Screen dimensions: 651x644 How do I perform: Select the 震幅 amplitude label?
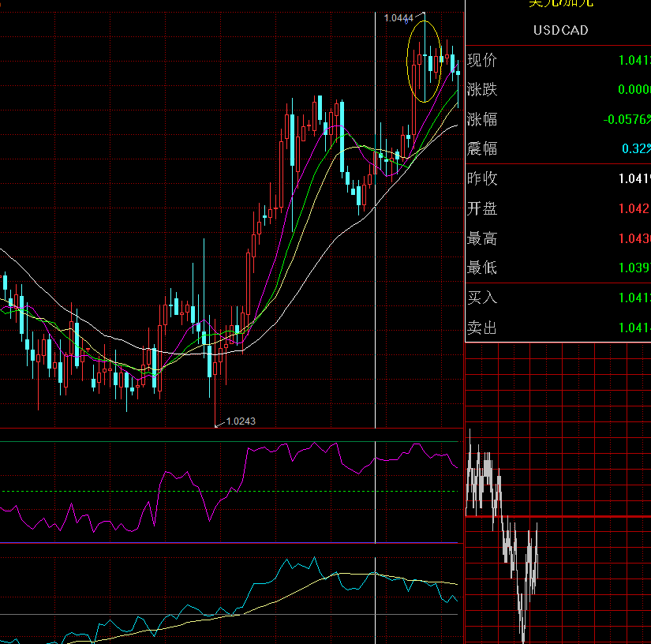[x=481, y=148]
